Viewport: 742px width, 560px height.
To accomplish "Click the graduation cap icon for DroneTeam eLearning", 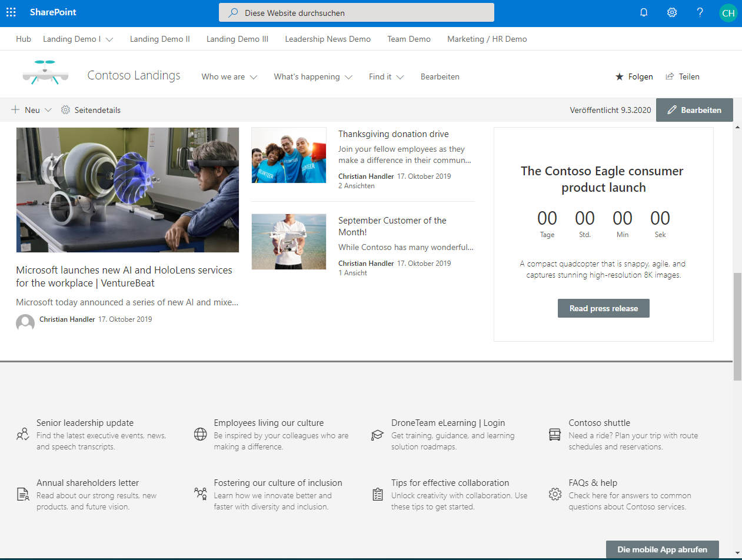I will (x=377, y=435).
